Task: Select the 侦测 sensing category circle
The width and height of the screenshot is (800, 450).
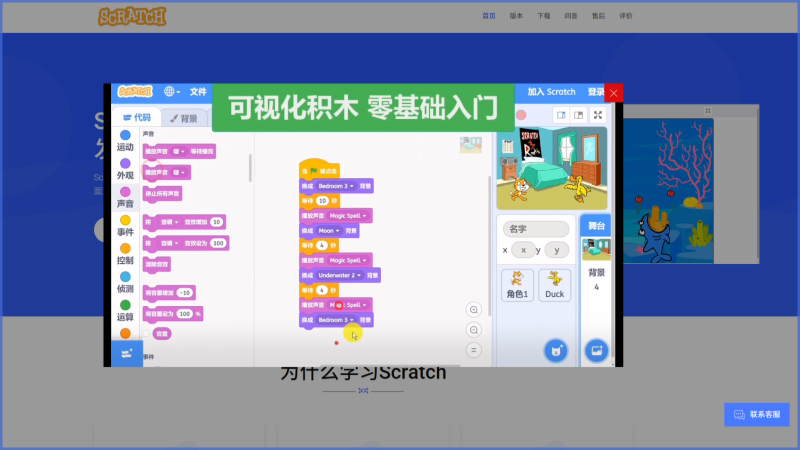Action: (125, 277)
